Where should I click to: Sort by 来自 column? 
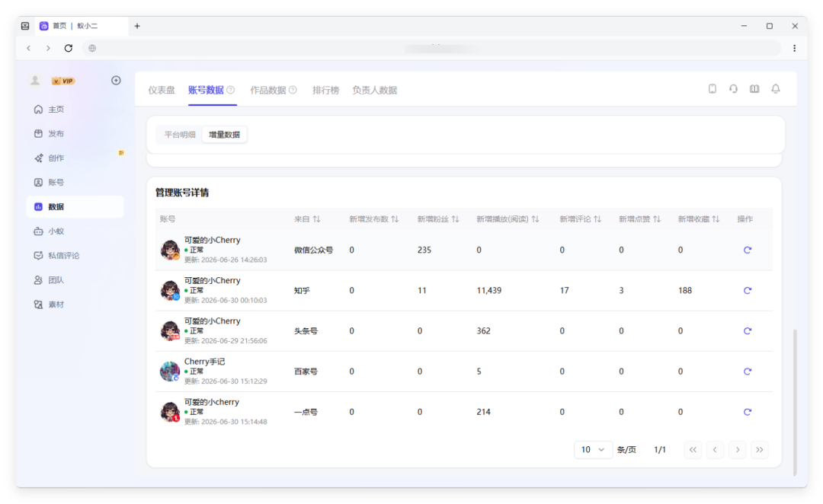(316, 219)
